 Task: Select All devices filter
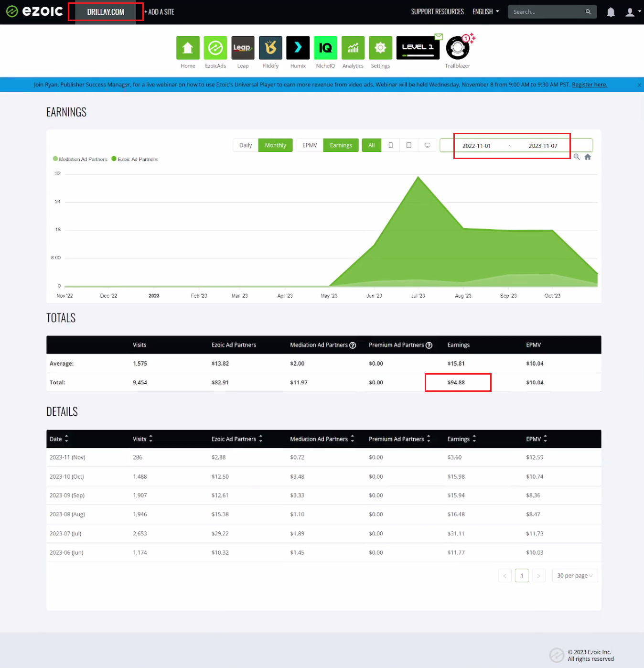coord(372,145)
